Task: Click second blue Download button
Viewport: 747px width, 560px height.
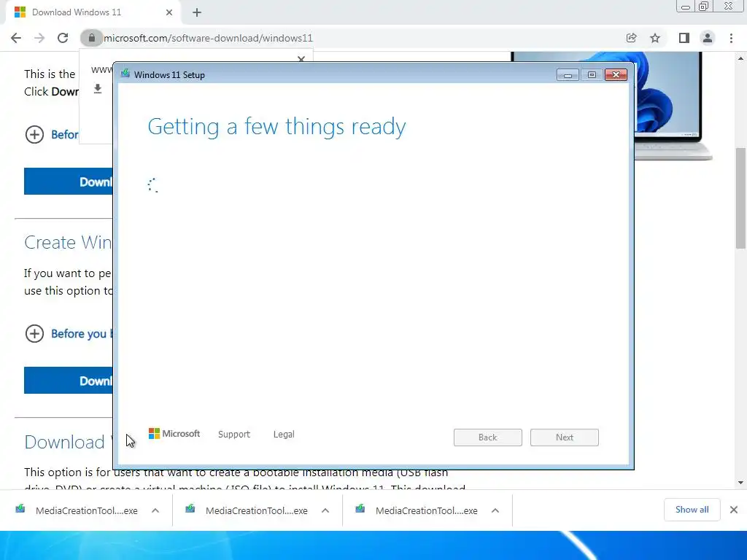Action: [x=69, y=381]
